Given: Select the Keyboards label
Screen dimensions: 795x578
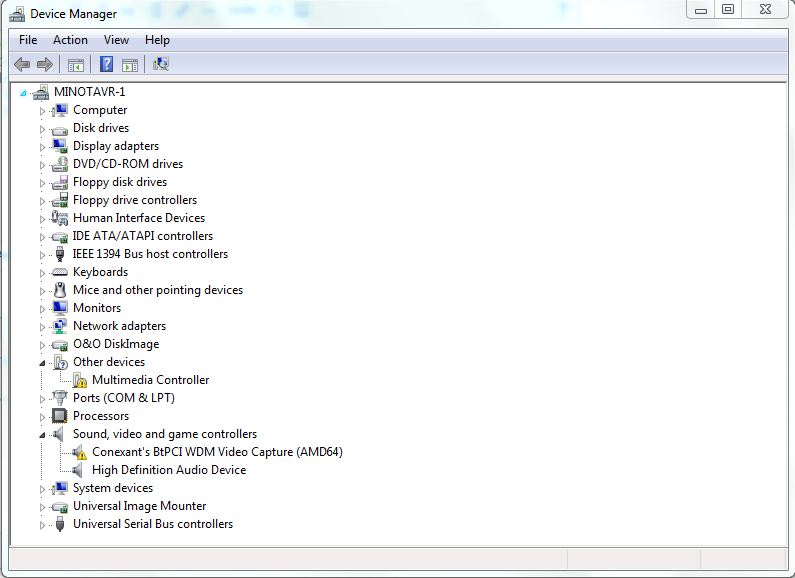Looking at the screenshot, I should pyautogui.click(x=100, y=272).
